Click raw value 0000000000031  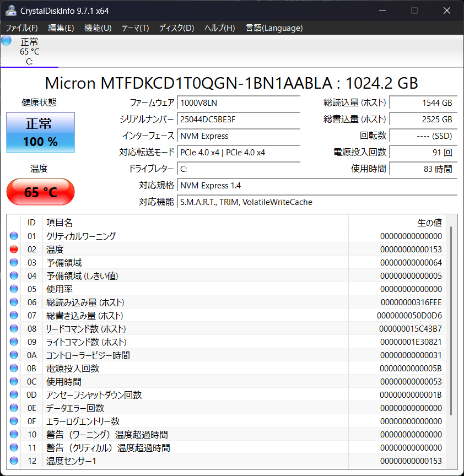tap(411, 355)
